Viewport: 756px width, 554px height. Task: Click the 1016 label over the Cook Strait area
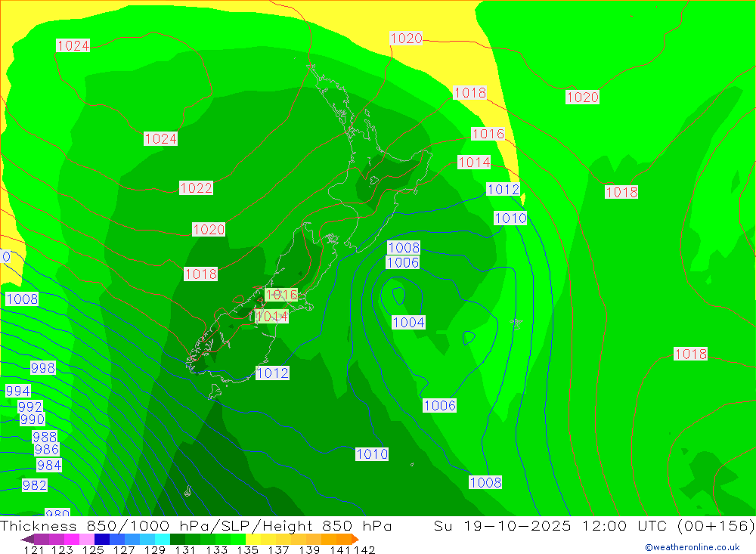point(281,295)
